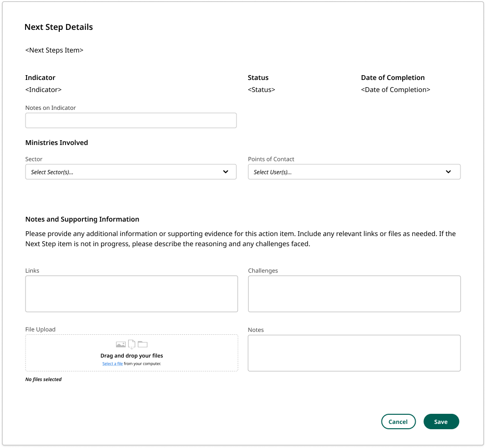This screenshot has height=448, width=486.
Task: Expand the Sector dropdown arrow
Action: point(225,172)
